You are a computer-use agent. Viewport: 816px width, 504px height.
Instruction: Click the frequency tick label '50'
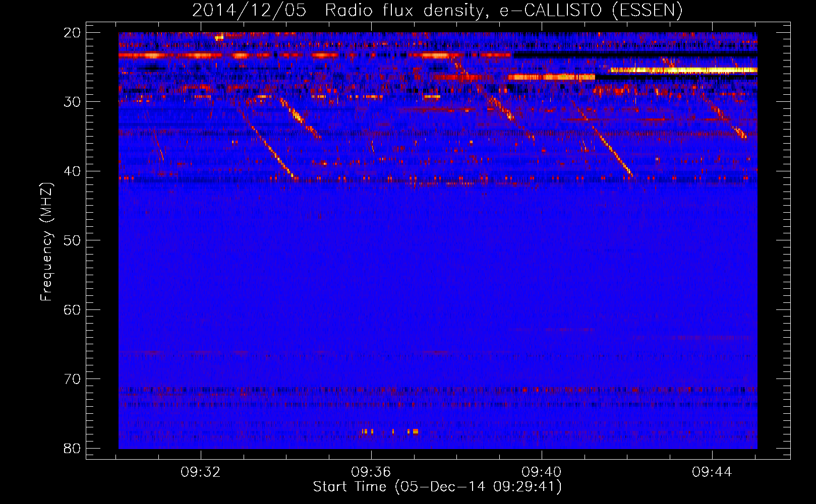click(73, 240)
